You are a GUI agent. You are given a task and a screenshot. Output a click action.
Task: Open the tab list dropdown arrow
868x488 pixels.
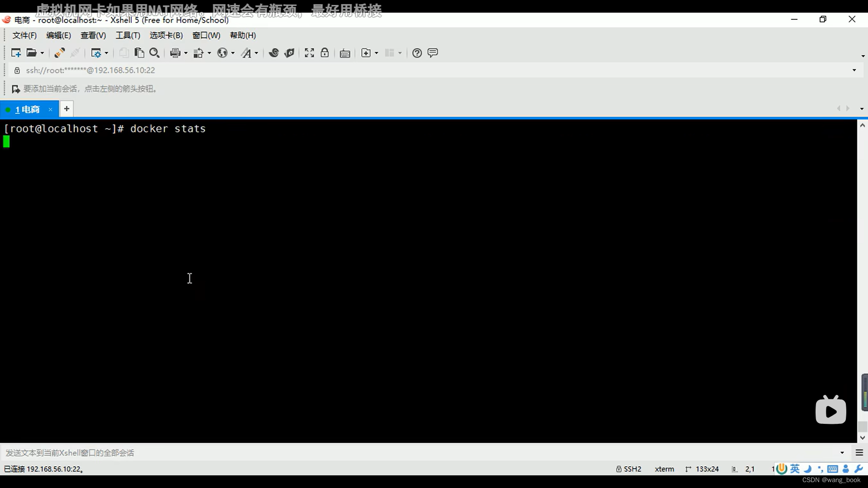[x=862, y=109]
